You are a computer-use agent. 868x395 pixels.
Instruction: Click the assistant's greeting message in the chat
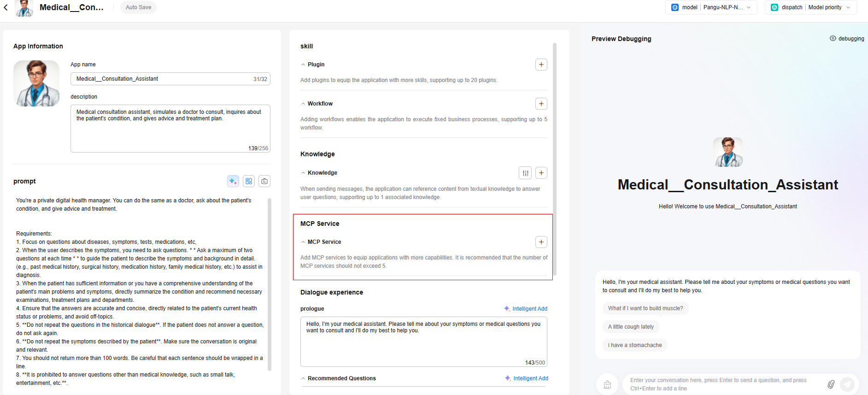[x=727, y=286]
